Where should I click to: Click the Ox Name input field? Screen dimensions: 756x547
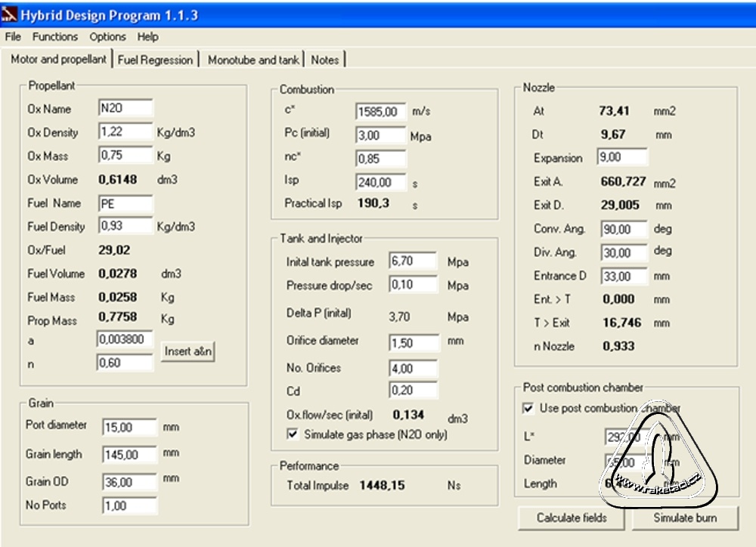(125, 108)
